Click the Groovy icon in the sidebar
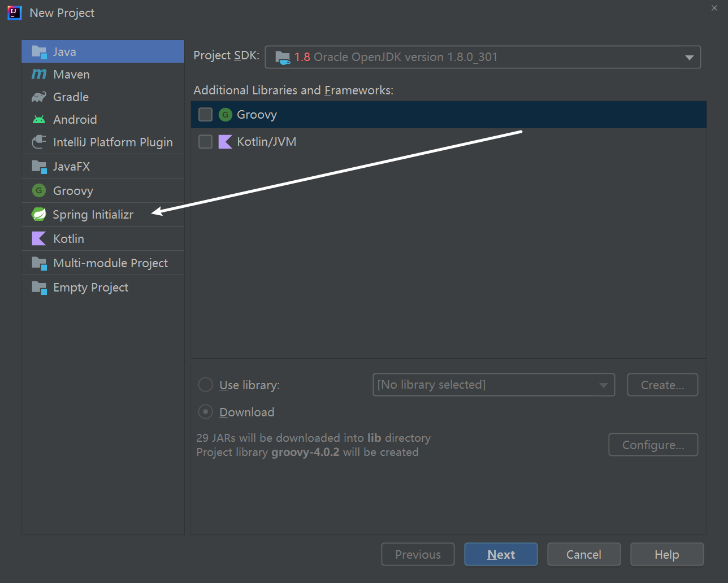The image size is (728, 583). [39, 191]
